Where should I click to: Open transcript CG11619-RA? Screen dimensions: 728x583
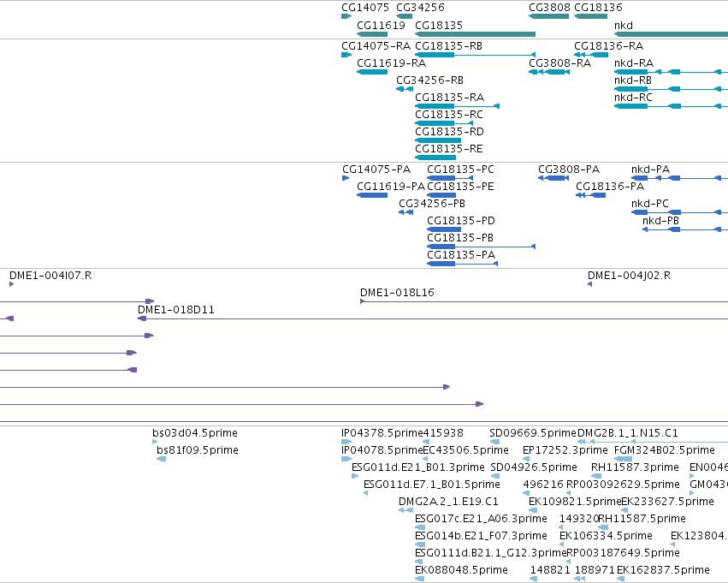tap(391, 63)
